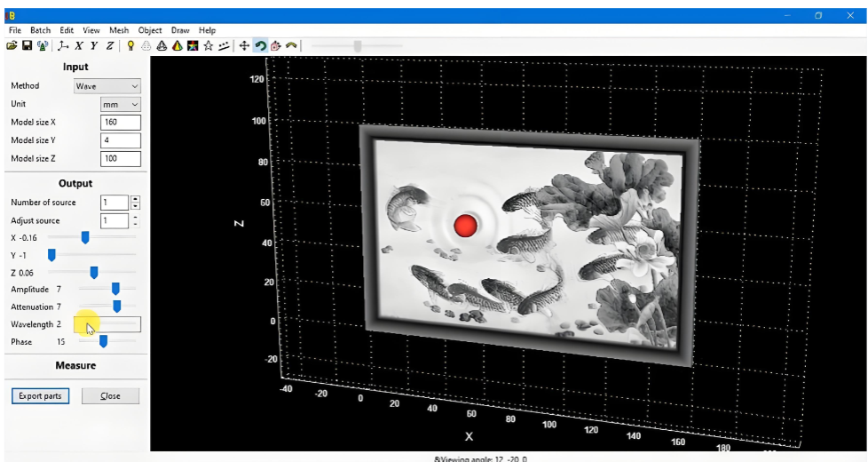Select the Z axis view icon
Image resolution: width=868 pixels, height=462 pixels.
[110, 45]
